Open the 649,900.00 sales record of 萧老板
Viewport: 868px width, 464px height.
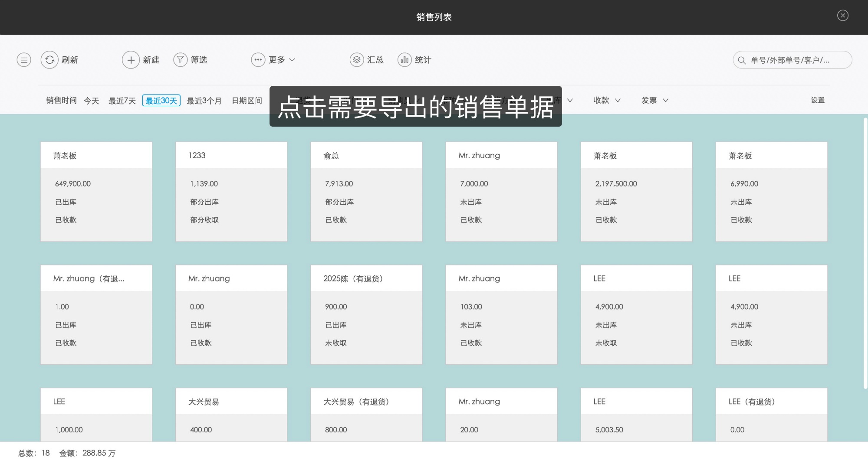point(96,191)
